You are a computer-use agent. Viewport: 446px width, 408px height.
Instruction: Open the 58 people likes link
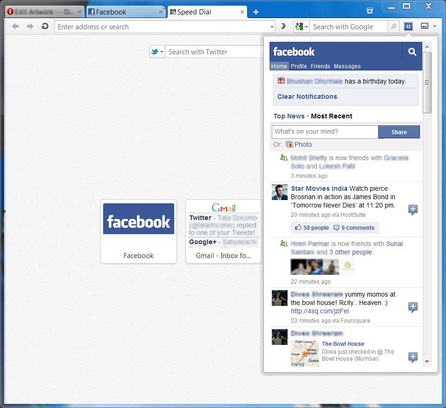(x=316, y=228)
